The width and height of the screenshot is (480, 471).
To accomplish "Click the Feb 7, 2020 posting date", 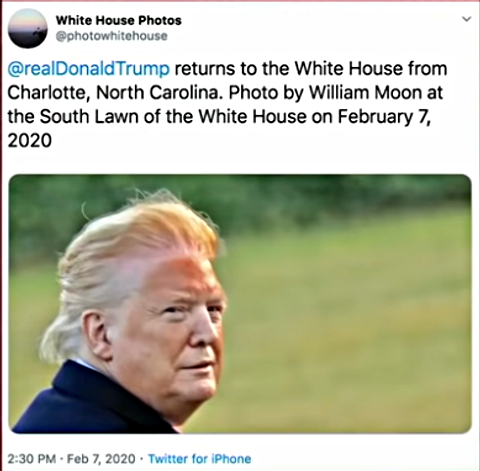I will click(x=101, y=459).
